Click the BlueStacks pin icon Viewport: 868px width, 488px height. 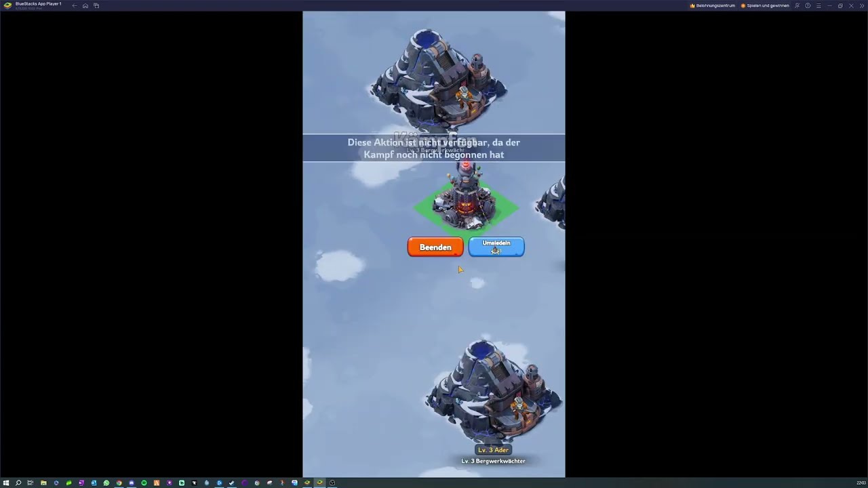tap(797, 5)
